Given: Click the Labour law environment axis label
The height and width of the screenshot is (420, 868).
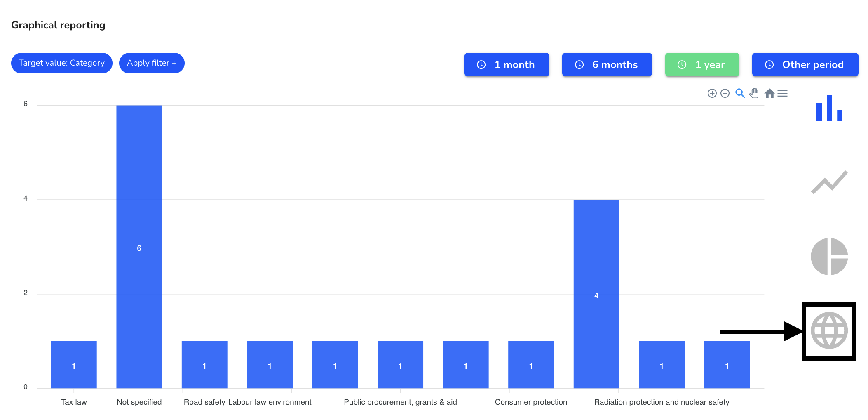Looking at the screenshot, I should coord(270,402).
